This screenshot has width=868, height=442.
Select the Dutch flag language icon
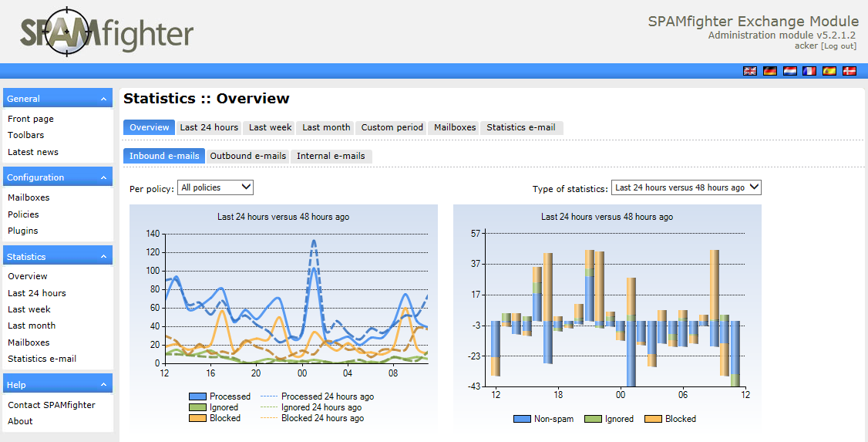pos(789,71)
